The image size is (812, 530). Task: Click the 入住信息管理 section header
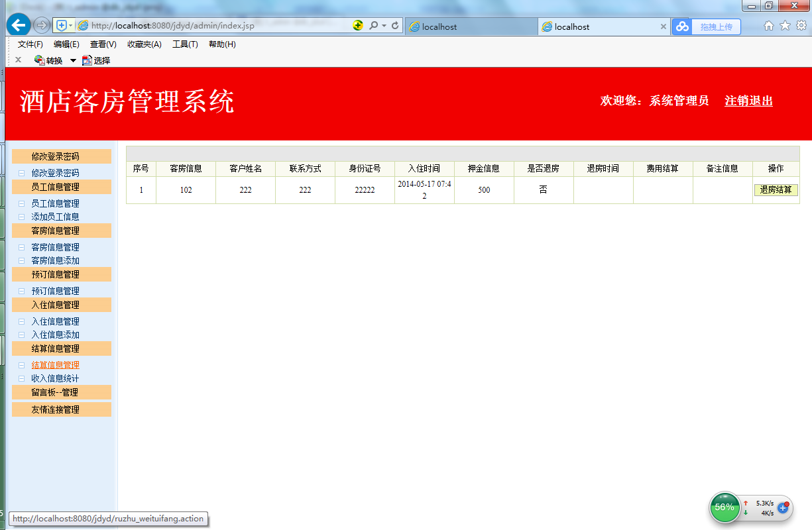[x=62, y=305]
